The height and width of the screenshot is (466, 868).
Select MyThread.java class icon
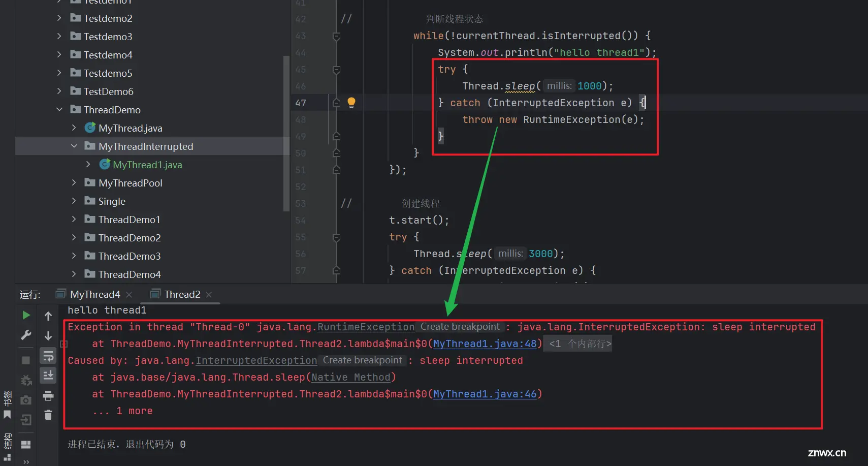pyautogui.click(x=90, y=128)
